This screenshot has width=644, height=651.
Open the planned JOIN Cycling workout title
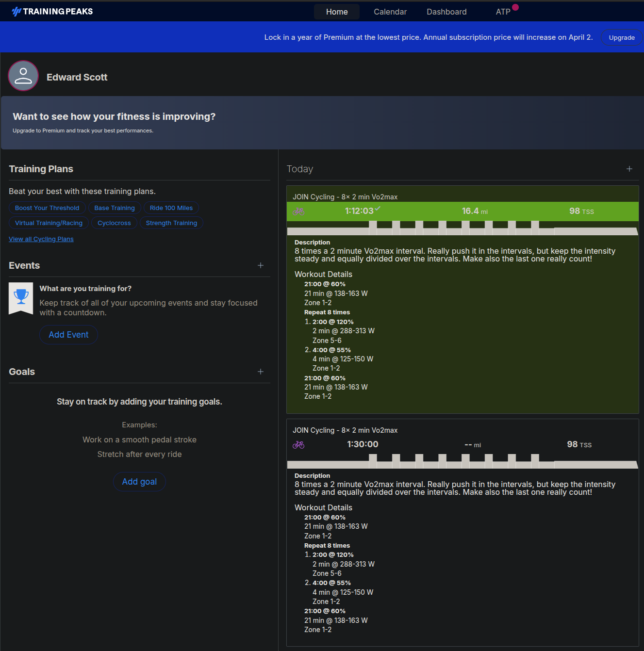(345, 430)
